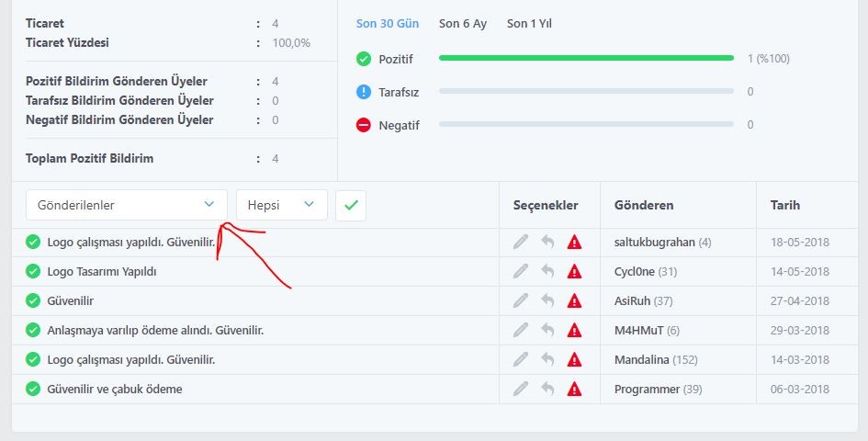868x441 pixels.
Task: Switch to Son 6 Ay tab
Action: 463,24
